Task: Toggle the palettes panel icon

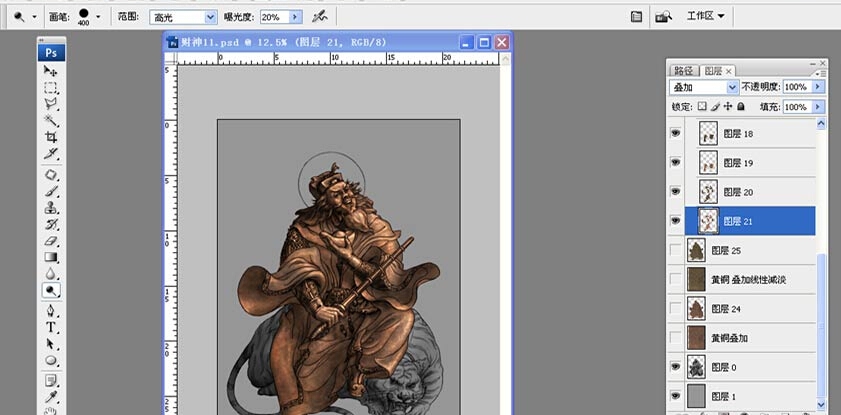Action: coord(636,17)
